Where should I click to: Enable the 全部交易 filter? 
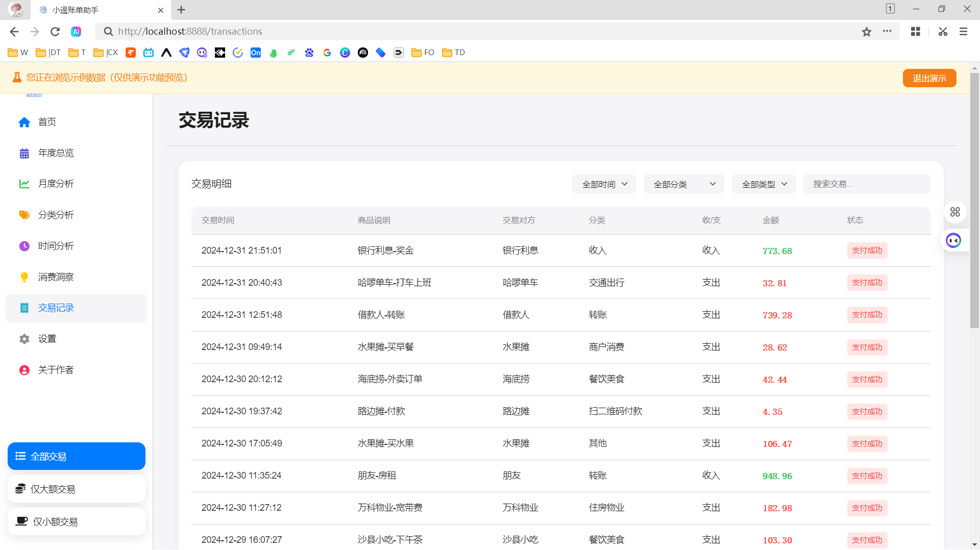click(x=76, y=456)
